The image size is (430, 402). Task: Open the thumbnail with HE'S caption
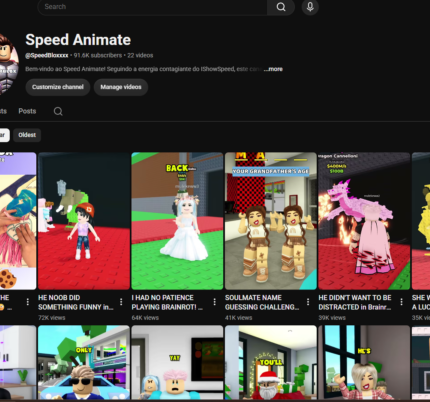(x=364, y=362)
